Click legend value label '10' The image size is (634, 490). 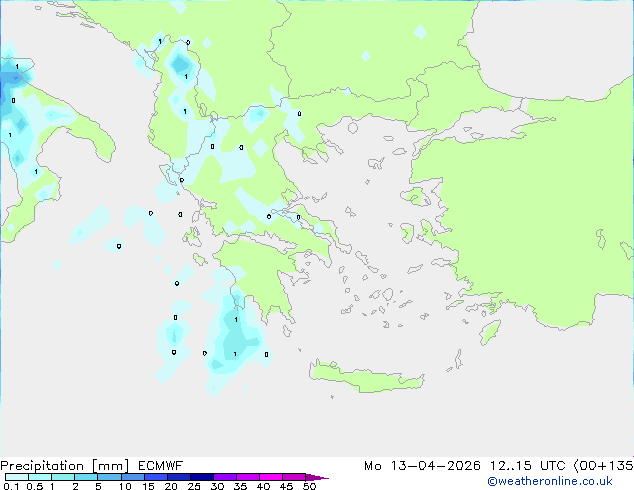125,486
